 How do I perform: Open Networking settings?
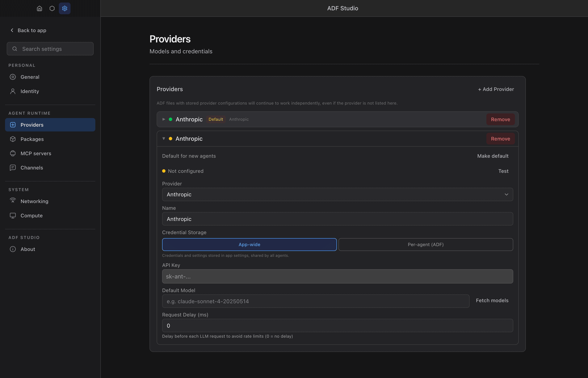[x=50, y=201]
